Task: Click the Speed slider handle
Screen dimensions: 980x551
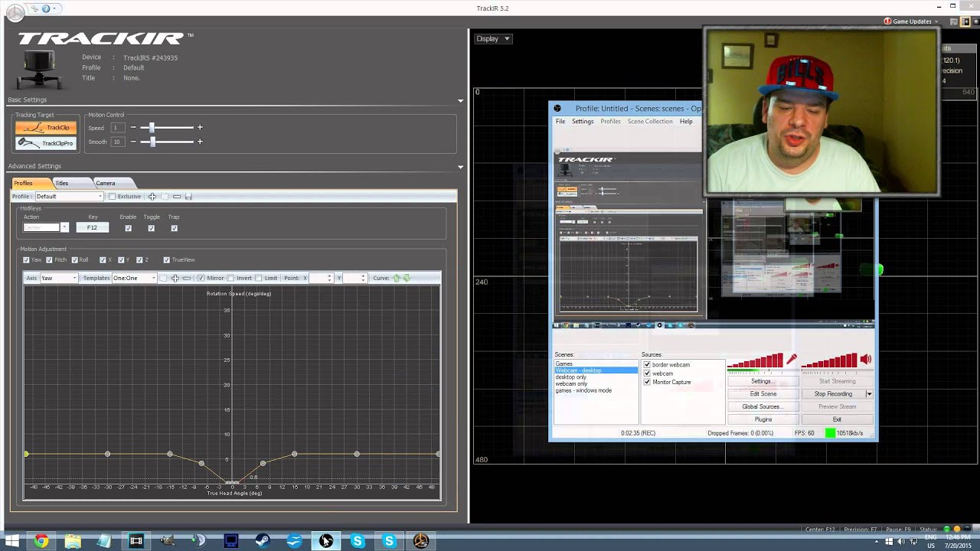Action: (x=152, y=128)
